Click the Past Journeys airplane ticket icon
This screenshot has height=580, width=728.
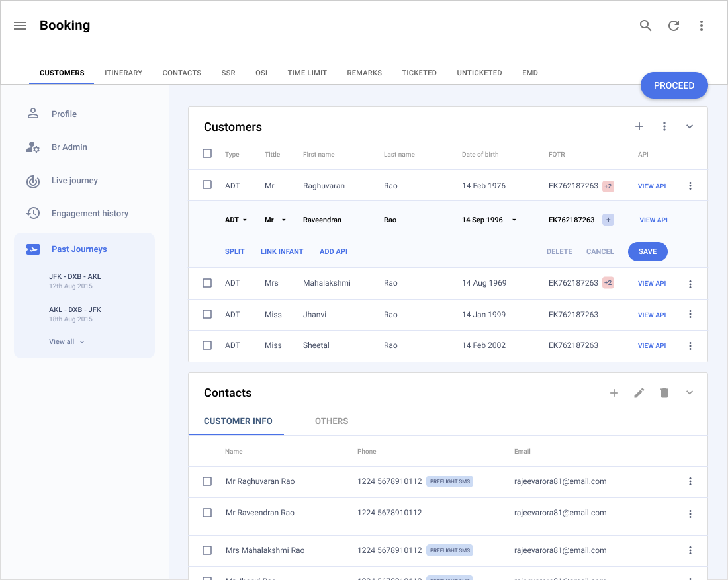coord(33,249)
